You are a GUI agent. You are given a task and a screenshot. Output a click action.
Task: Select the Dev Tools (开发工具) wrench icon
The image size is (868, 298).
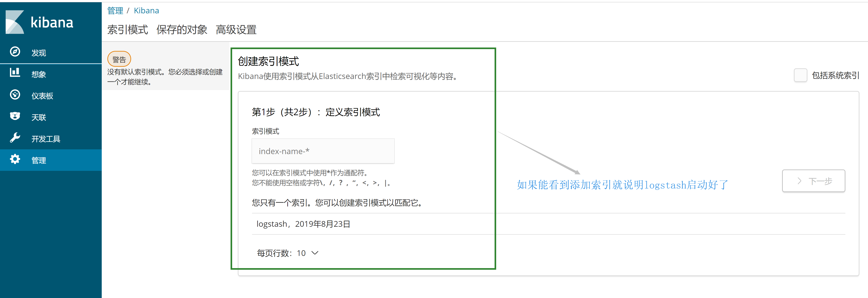(x=15, y=138)
